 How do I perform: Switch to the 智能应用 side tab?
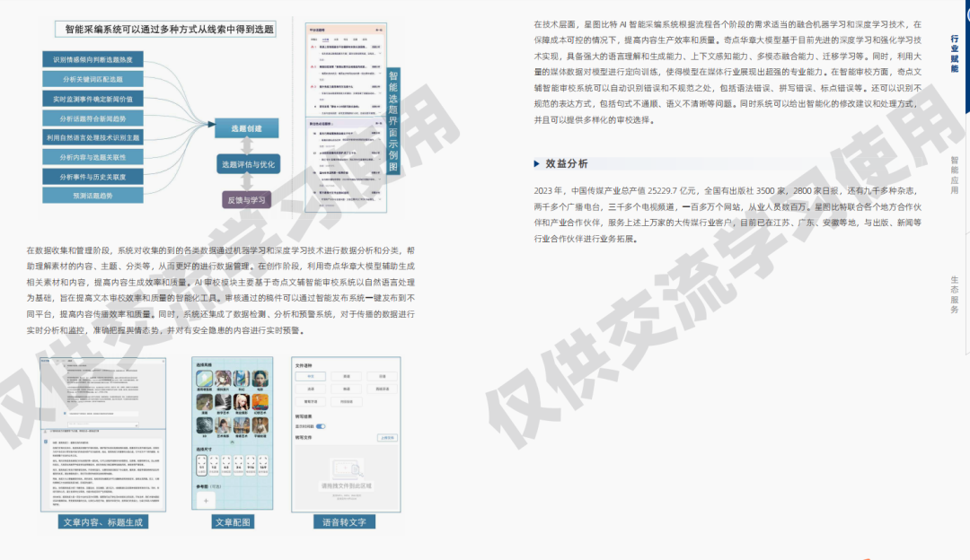pos(955,175)
